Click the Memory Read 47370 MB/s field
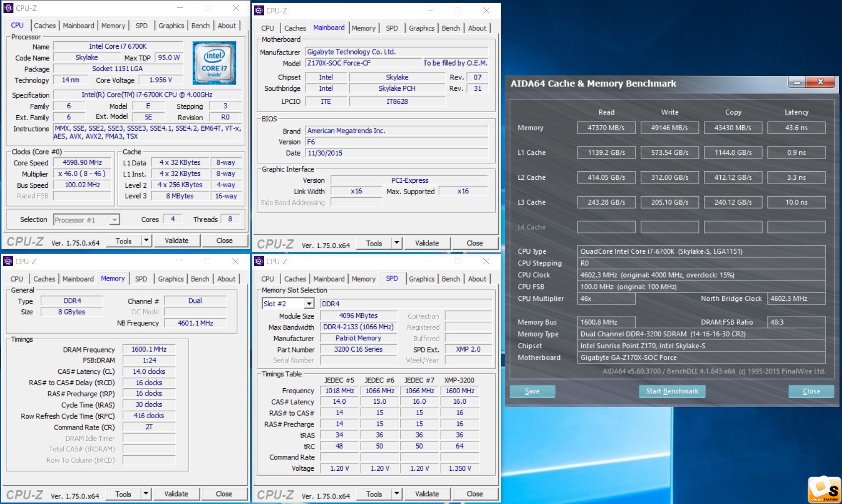 (606, 128)
